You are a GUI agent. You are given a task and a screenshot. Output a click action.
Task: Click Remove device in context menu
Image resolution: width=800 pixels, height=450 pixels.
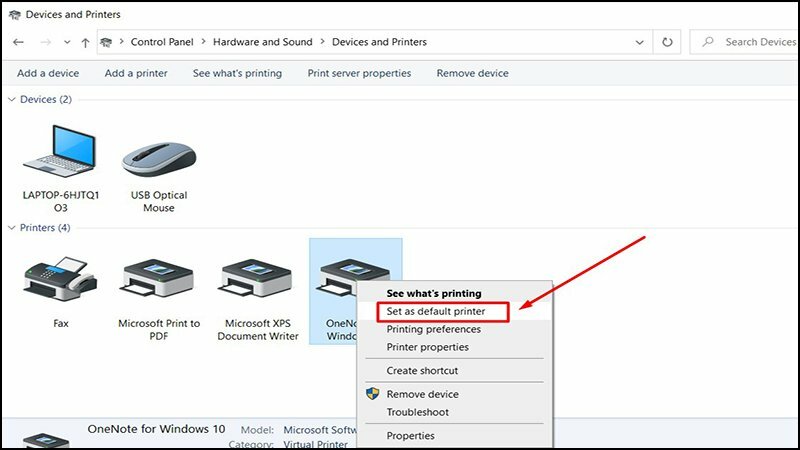click(x=422, y=394)
